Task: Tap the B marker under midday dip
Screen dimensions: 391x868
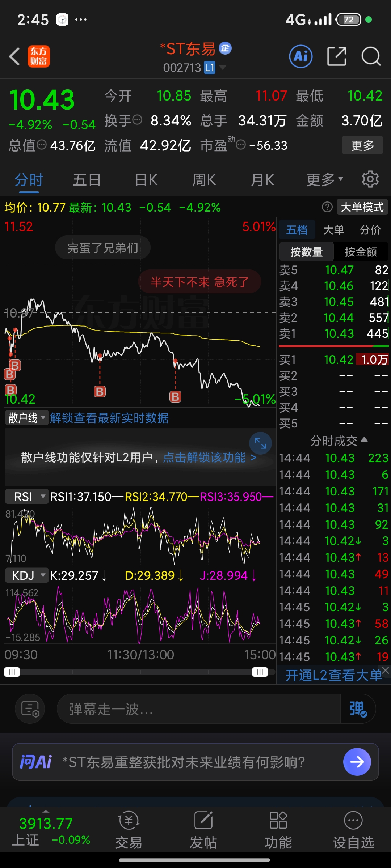Action: coord(100,391)
